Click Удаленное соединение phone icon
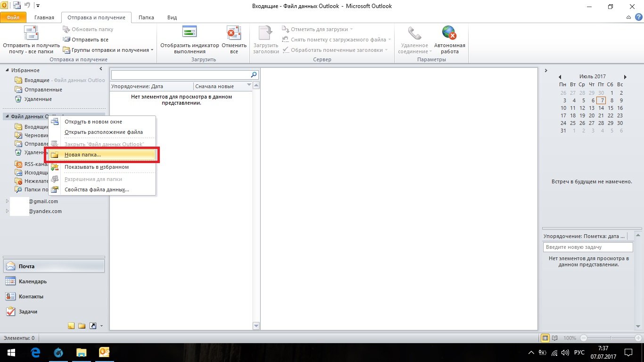The width and height of the screenshot is (644, 362). (x=414, y=33)
